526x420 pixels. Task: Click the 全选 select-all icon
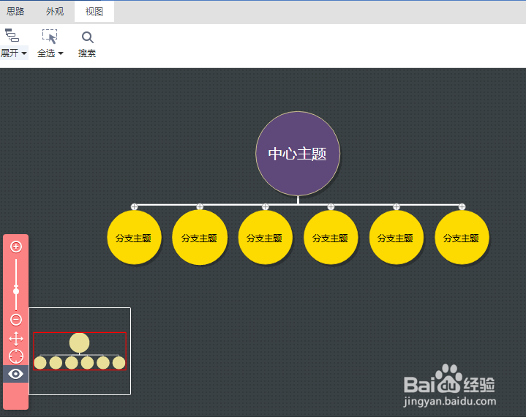click(50, 37)
